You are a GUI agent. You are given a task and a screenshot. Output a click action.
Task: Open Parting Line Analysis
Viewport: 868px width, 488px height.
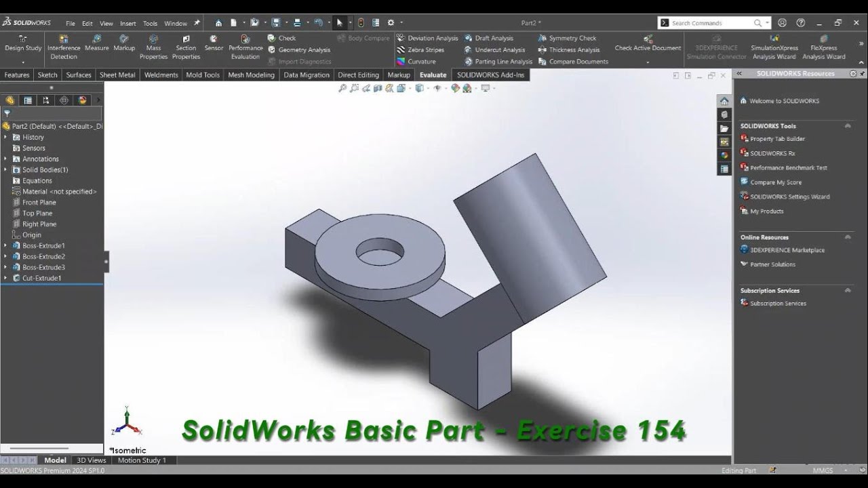(498, 61)
